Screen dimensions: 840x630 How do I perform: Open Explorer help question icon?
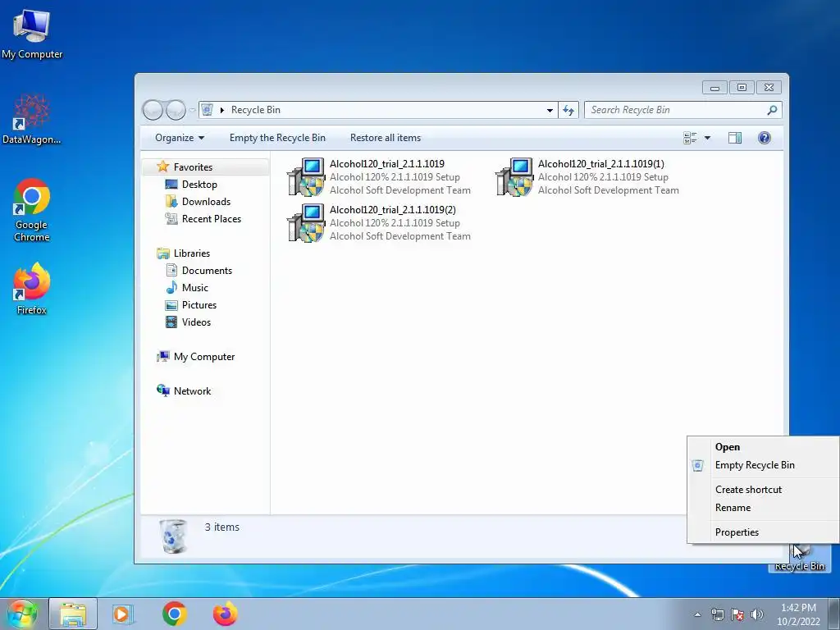click(x=765, y=138)
